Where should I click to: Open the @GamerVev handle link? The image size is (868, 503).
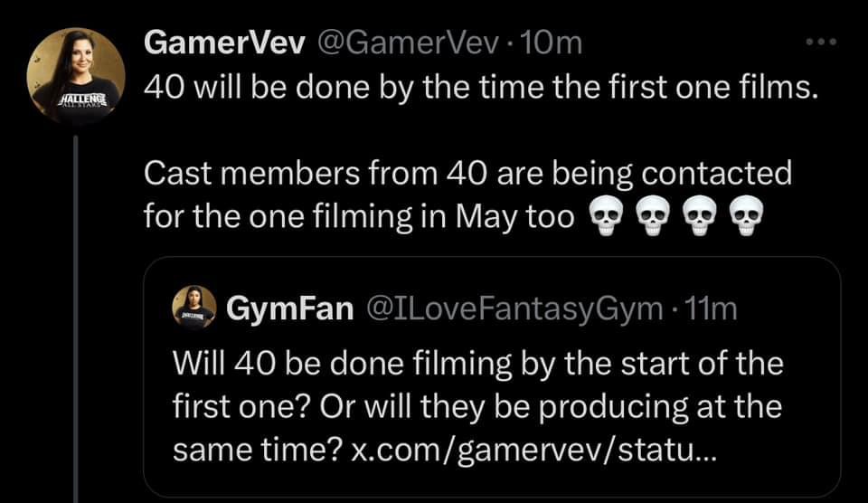(x=408, y=43)
